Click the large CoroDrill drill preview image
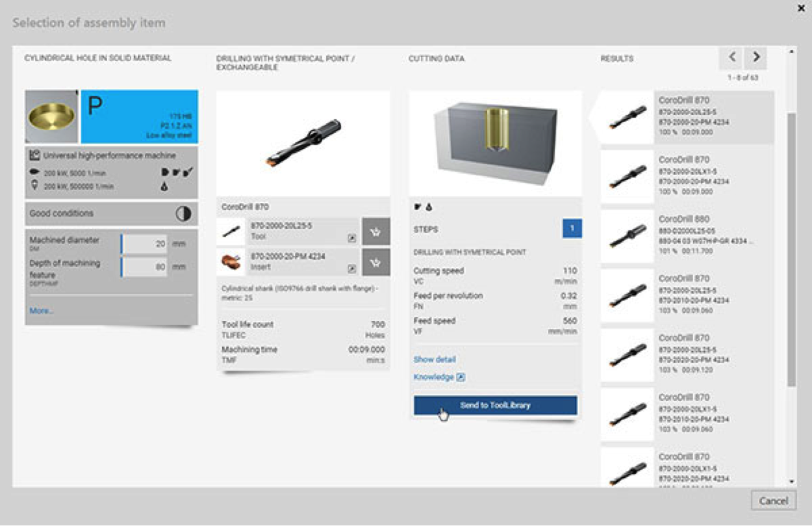Image resolution: width=812 pixels, height=526 pixels. (303, 143)
